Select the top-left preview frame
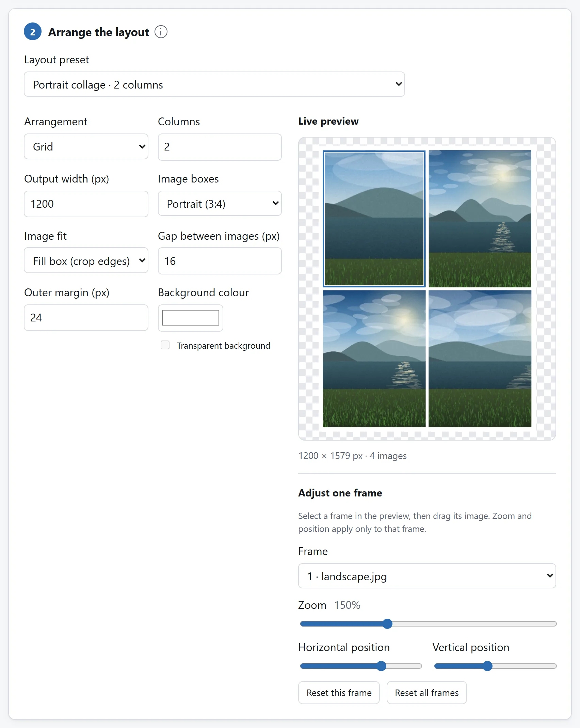 pos(374,219)
